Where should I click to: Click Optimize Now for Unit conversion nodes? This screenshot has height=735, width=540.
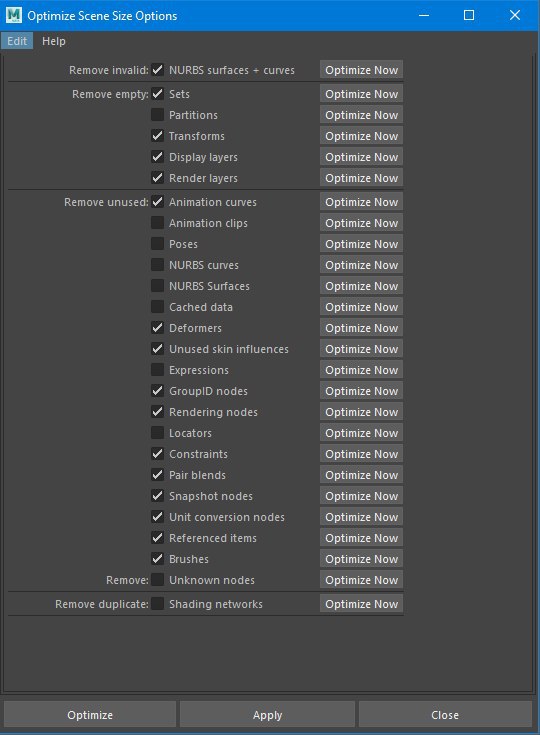click(x=361, y=517)
